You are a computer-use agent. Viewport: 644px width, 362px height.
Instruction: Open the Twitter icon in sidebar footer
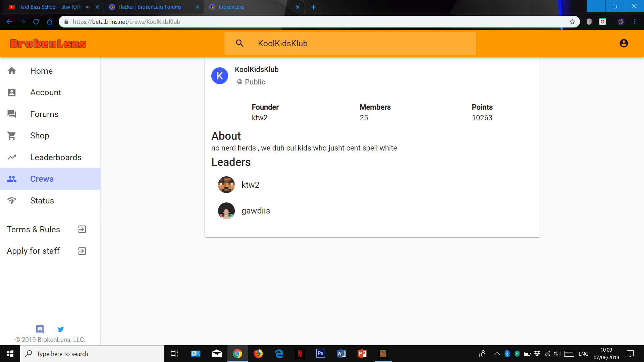61,329
